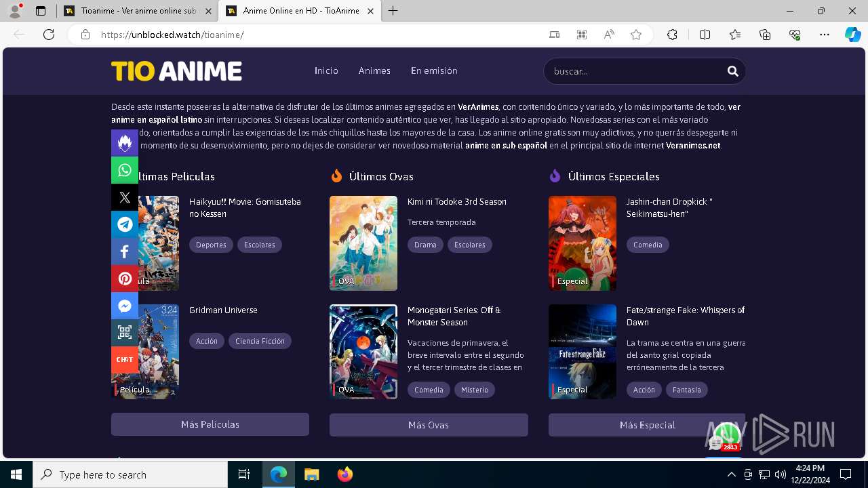
Task: Refresh the browser page
Action: 49,35
